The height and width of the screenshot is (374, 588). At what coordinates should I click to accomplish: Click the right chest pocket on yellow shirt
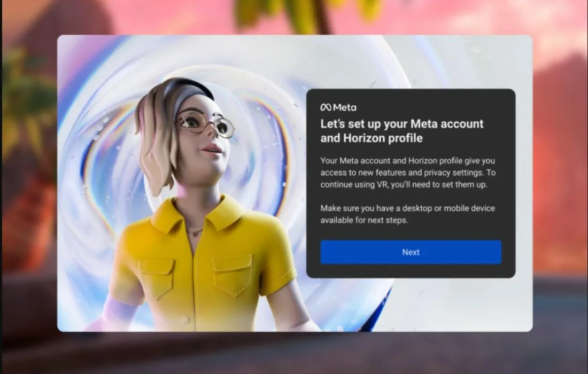[x=232, y=274]
